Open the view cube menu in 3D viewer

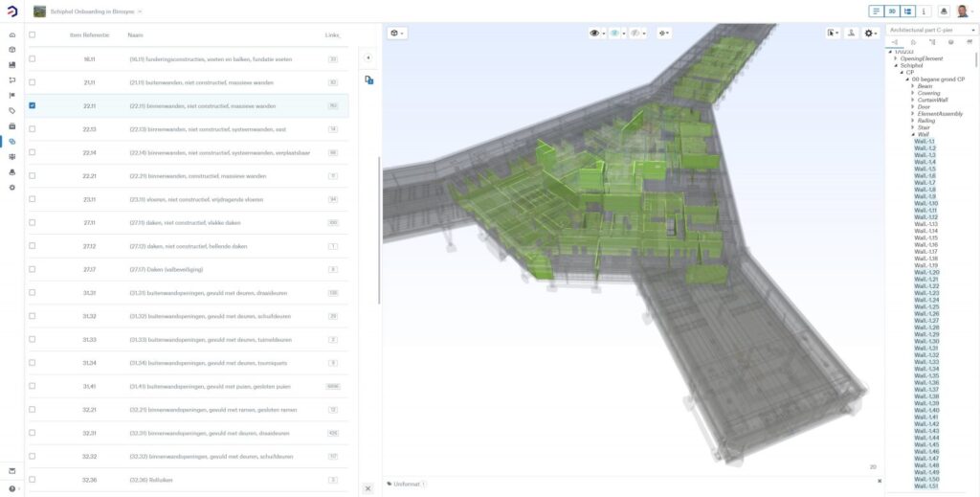(394, 33)
